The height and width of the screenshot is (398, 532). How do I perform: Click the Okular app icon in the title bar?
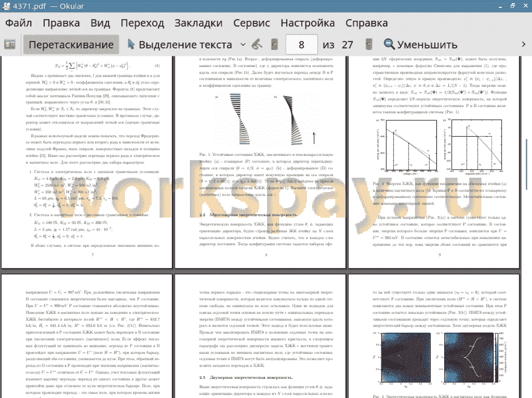(x=6, y=6)
